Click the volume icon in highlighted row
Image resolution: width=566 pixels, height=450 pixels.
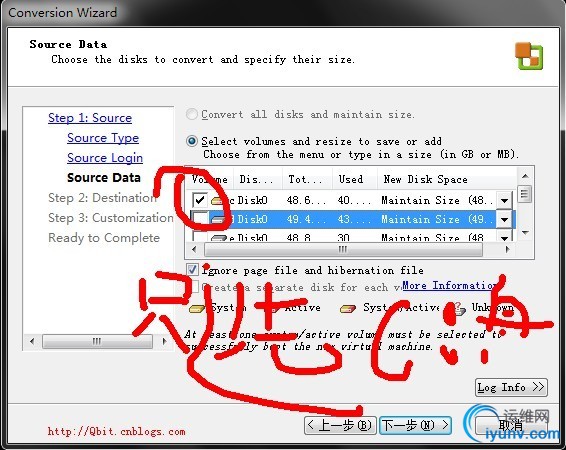[217, 219]
